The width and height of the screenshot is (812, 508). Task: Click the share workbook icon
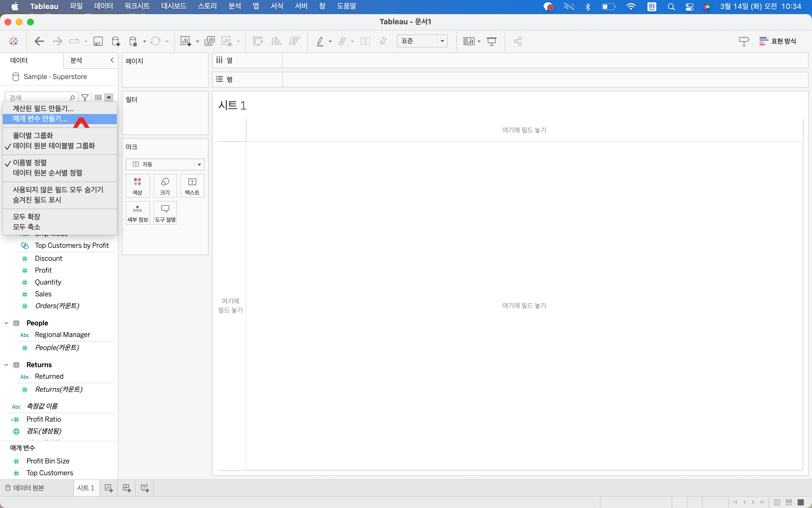pos(517,41)
